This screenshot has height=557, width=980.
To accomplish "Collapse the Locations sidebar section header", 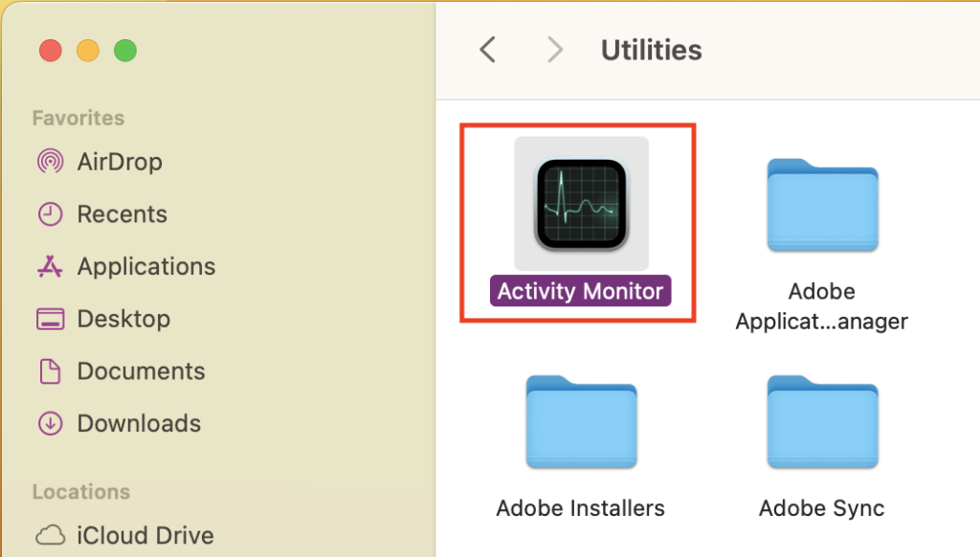I will coord(81,492).
